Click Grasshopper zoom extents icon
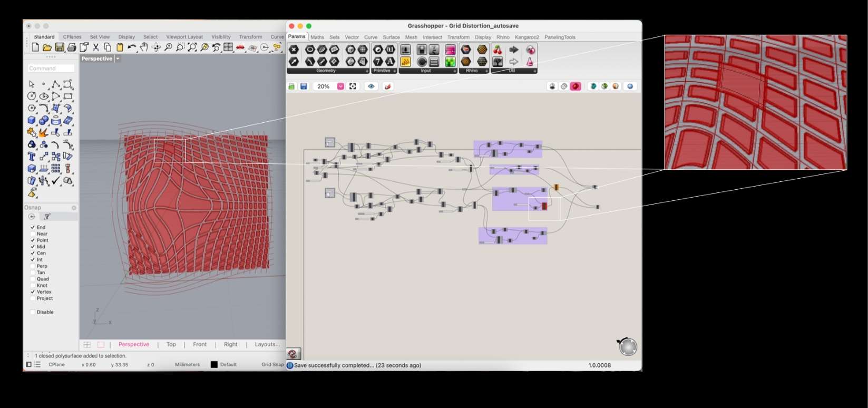 (x=353, y=86)
